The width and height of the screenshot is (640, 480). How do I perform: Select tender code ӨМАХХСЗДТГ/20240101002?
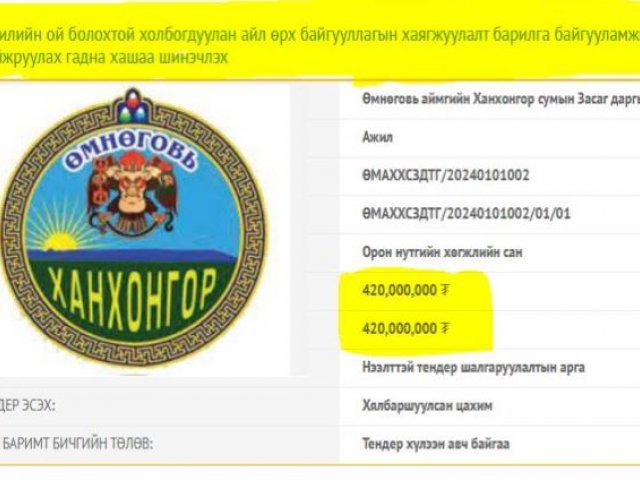pyautogui.click(x=445, y=176)
